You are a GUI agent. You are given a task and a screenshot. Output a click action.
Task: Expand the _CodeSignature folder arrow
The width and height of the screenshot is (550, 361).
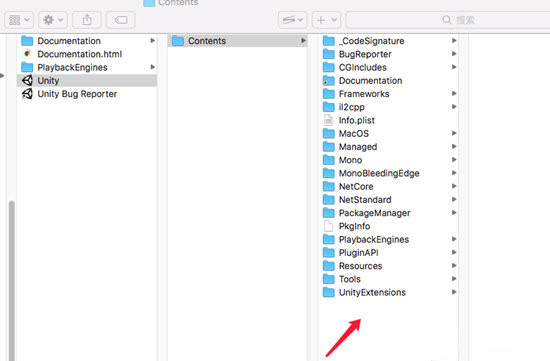pyautogui.click(x=454, y=41)
